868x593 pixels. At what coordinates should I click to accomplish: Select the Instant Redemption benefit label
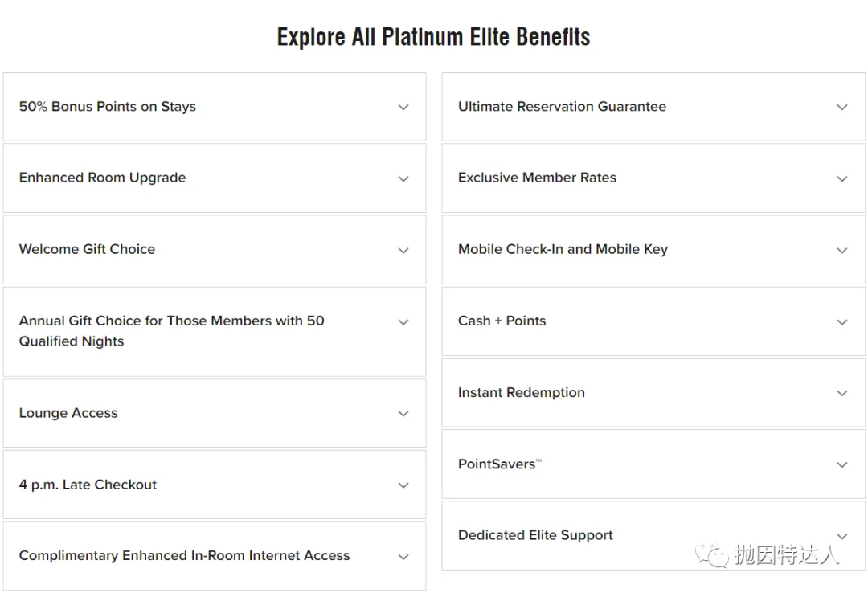521,393
